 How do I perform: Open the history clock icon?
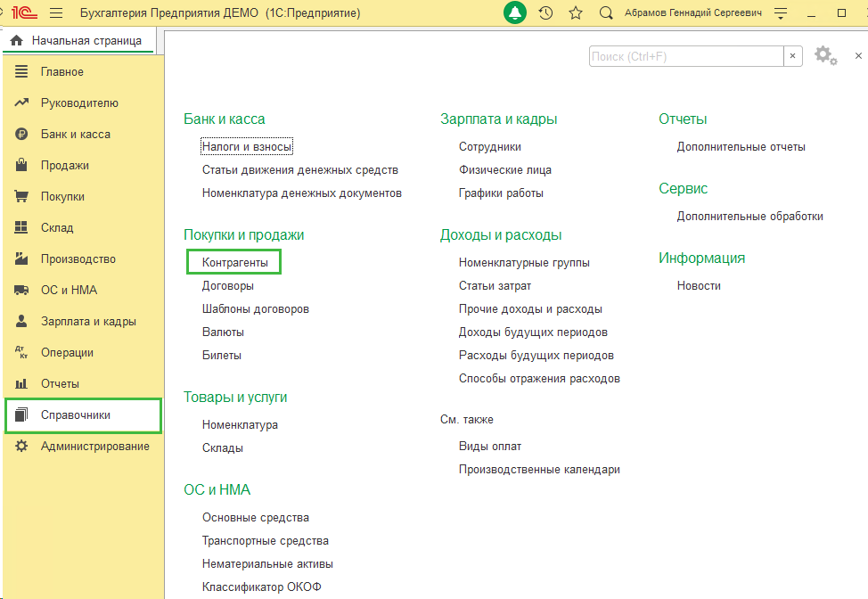[x=545, y=12]
